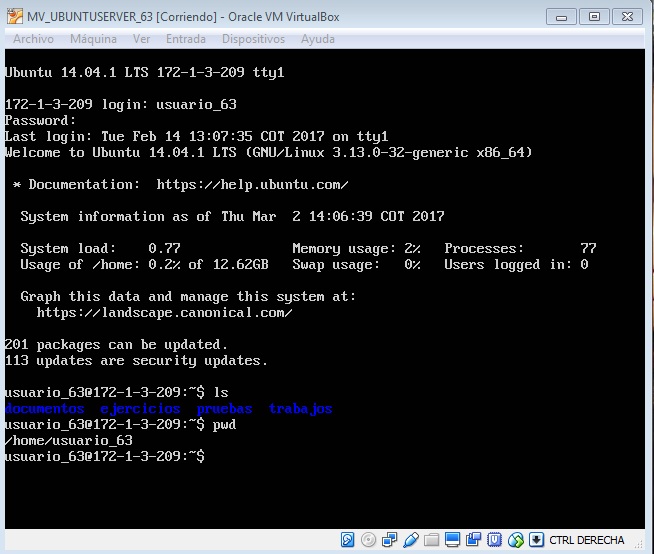
Task: Click the 'pruebas' directory name in terminal
Action: (x=224, y=409)
